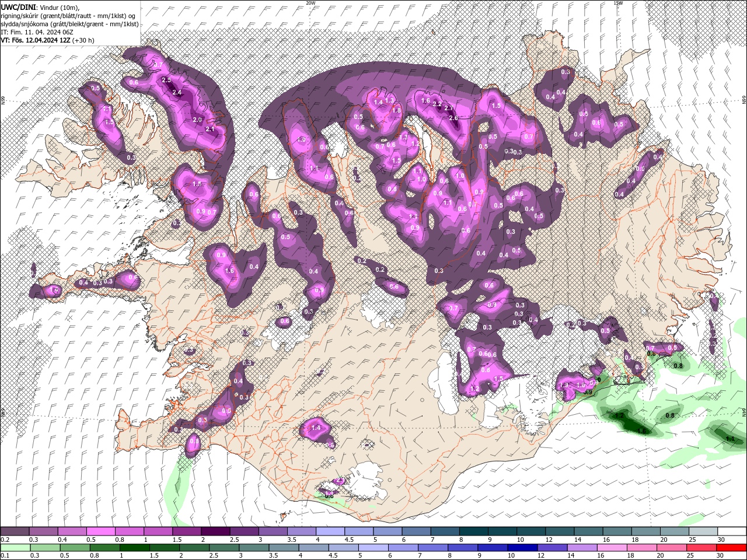Select the light blue 4 swatch in snow legend

[330, 531]
